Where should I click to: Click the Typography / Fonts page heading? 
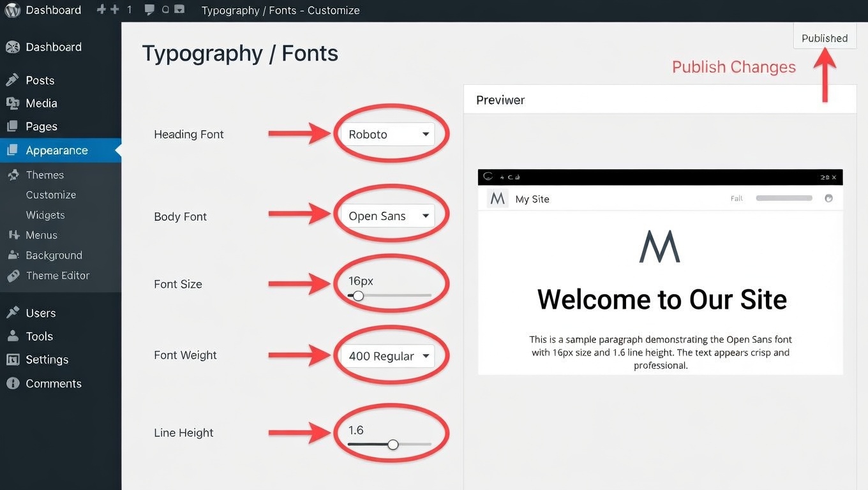(x=240, y=54)
